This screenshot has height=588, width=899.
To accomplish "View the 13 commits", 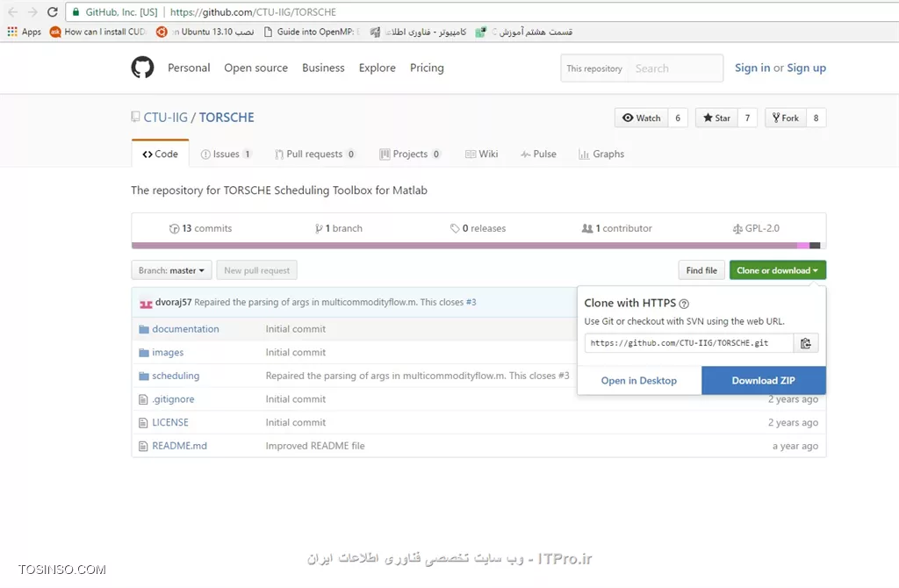I will coord(201,228).
